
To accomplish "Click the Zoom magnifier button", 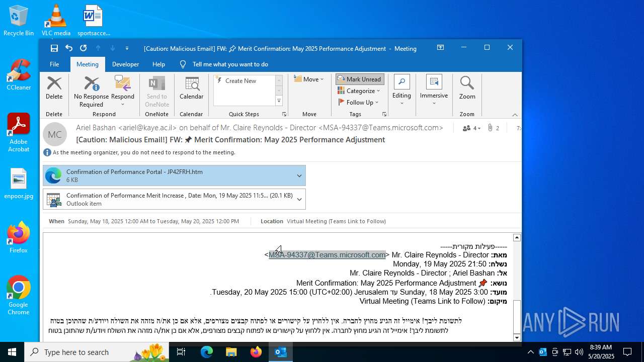I will pyautogui.click(x=467, y=88).
